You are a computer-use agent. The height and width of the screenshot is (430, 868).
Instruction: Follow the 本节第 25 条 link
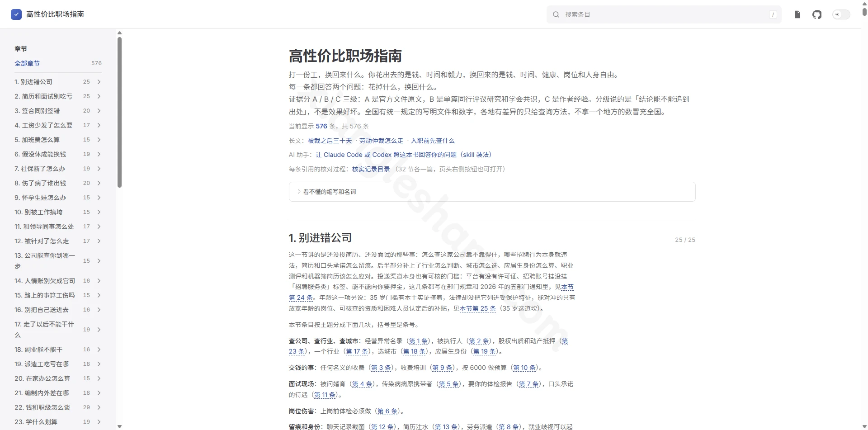[x=478, y=308]
